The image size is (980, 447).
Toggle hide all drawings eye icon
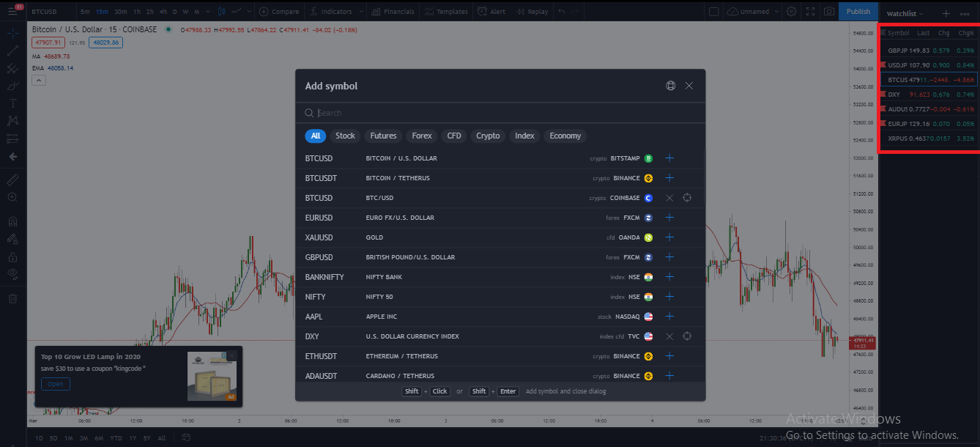pos(12,274)
